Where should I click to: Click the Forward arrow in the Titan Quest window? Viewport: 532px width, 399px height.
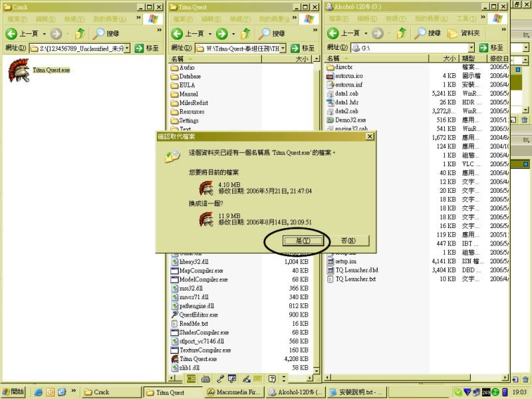(222, 33)
